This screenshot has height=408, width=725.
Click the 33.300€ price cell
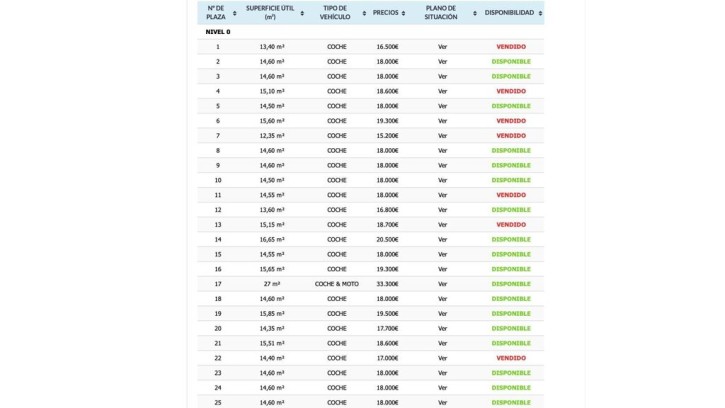click(387, 284)
